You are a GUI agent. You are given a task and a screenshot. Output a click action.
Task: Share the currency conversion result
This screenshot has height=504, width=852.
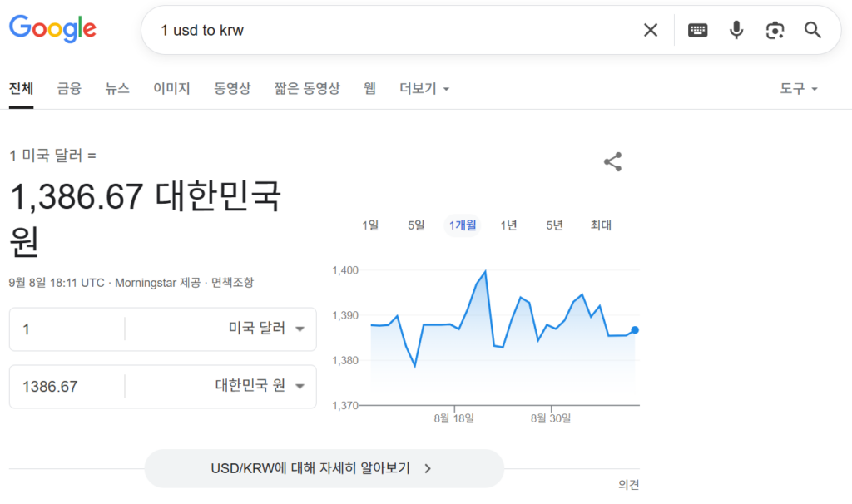point(612,162)
